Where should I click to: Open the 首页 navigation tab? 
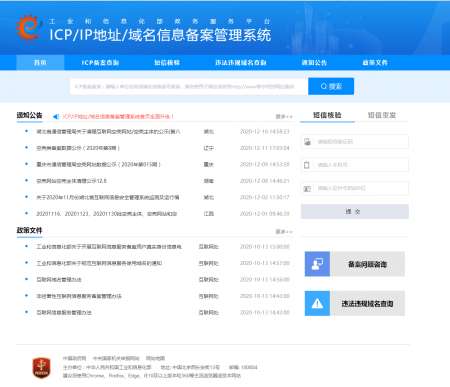click(40, 62)
